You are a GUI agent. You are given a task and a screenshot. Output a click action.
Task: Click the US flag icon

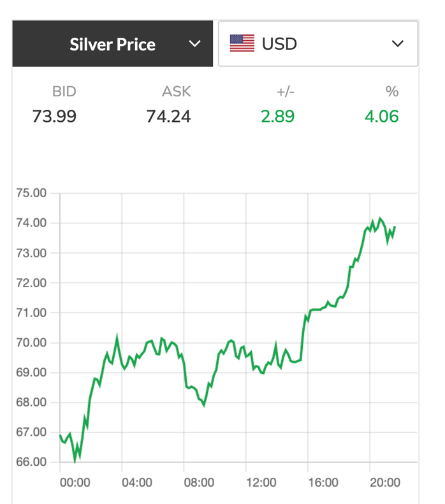pyautogui.click(x=242, y=44)
